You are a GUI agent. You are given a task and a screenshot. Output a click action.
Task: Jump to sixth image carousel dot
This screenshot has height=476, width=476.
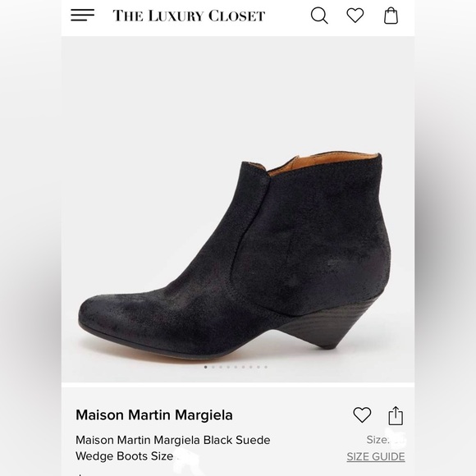click(243, 367)
